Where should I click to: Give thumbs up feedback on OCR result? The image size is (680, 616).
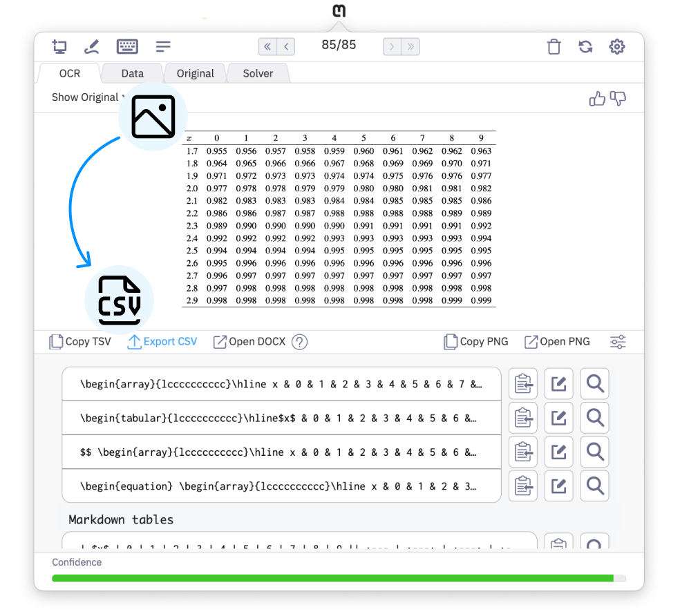(x=598, y=99)
